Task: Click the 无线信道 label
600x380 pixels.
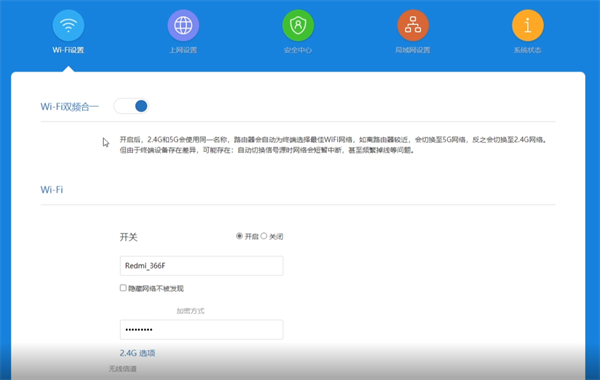Action: pyautogui.click(x=122, y=369)
